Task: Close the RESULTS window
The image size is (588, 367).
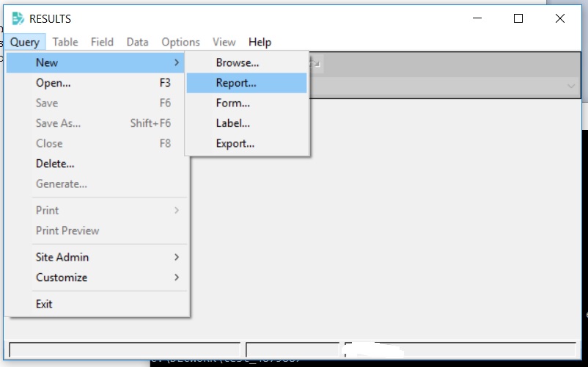Action: 560,18
